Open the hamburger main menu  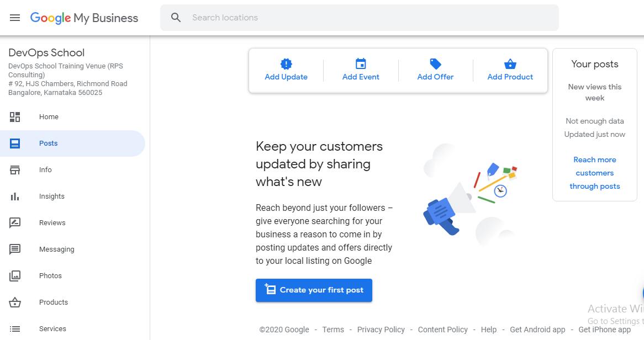click(x=15, y=18)
